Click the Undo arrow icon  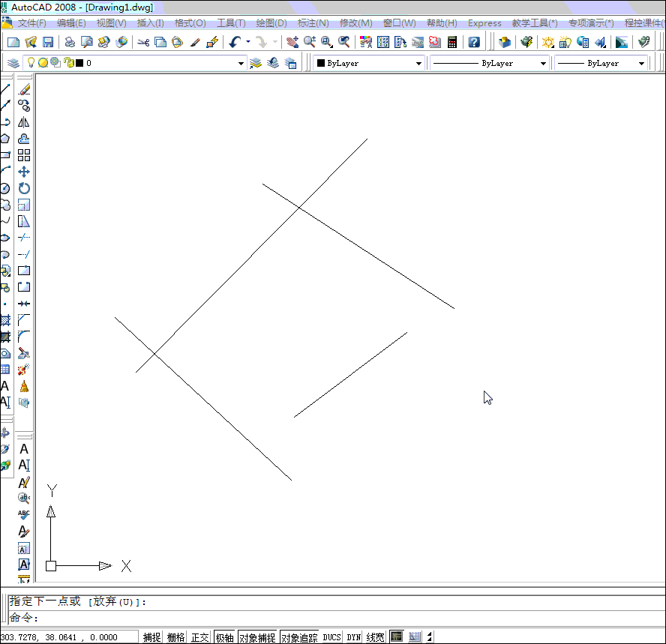235,42
